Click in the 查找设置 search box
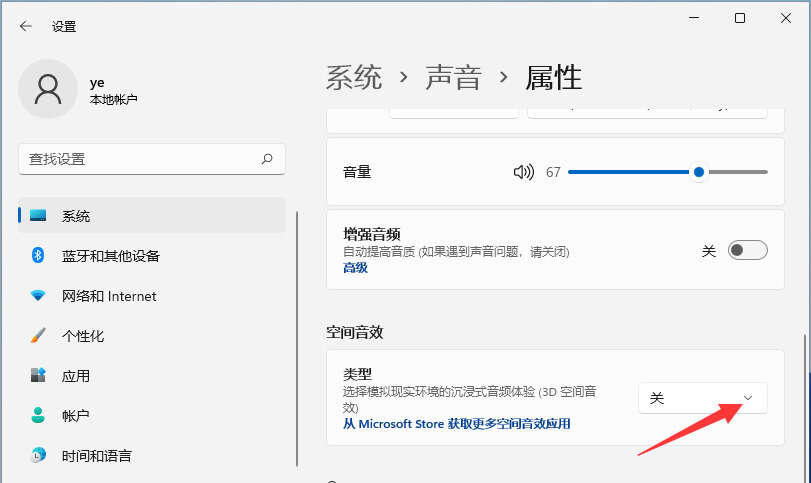Image resolution: width=811 pixels, height=483 pixels. pos(152,159)
